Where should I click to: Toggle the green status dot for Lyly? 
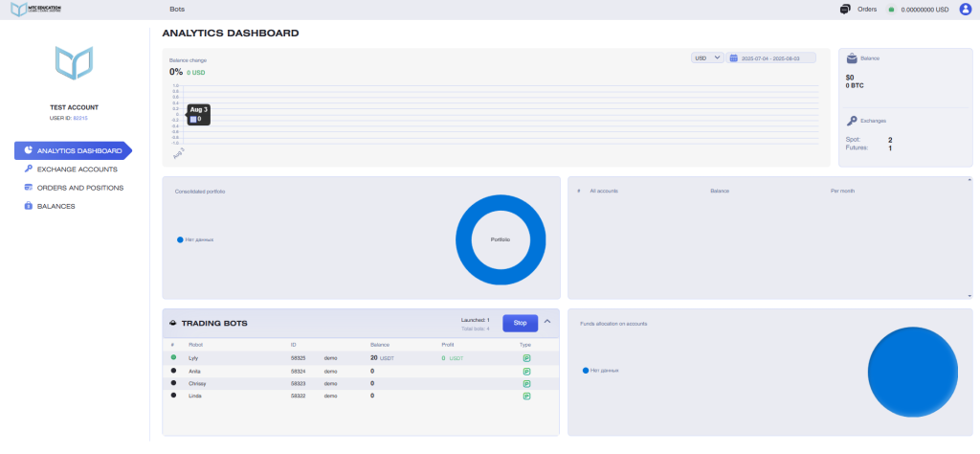pyautogui.click(x=173, y=357)
